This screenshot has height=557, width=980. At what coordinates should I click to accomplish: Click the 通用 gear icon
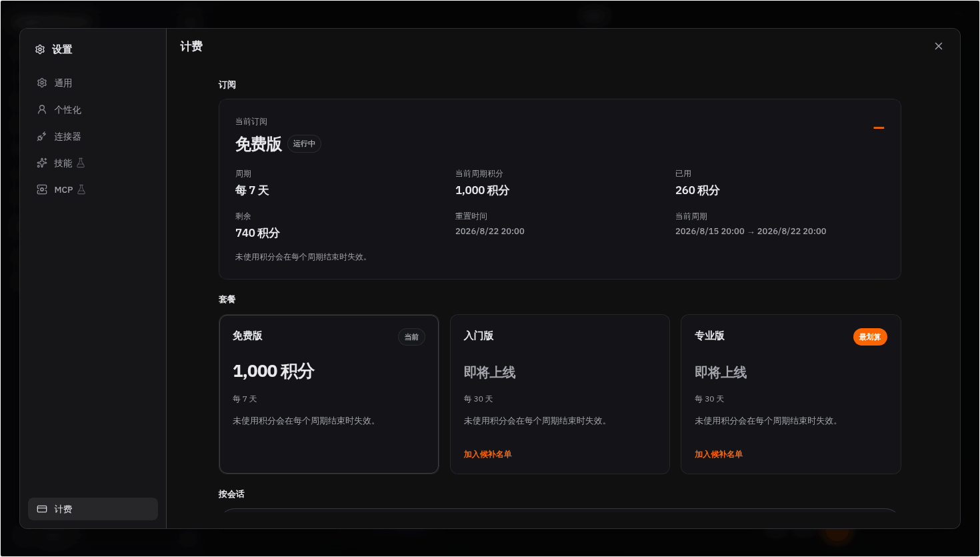tap(42, 83)
